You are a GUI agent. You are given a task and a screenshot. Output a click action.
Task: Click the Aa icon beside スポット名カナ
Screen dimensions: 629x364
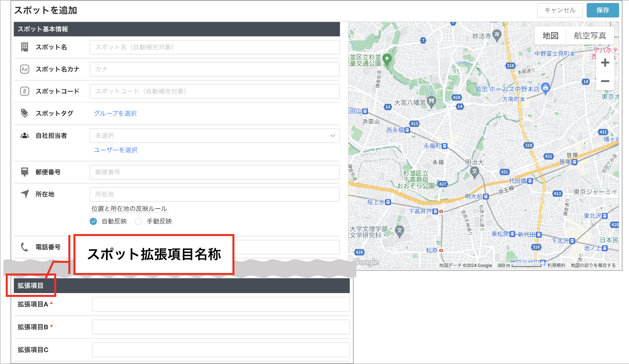(x=25, y=69)
